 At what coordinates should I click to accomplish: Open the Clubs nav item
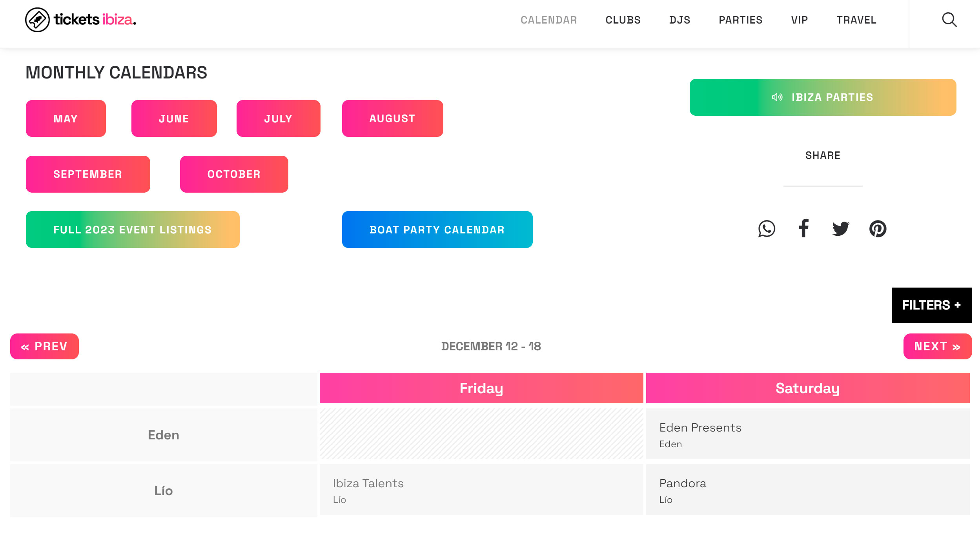[x=623, y=20]
